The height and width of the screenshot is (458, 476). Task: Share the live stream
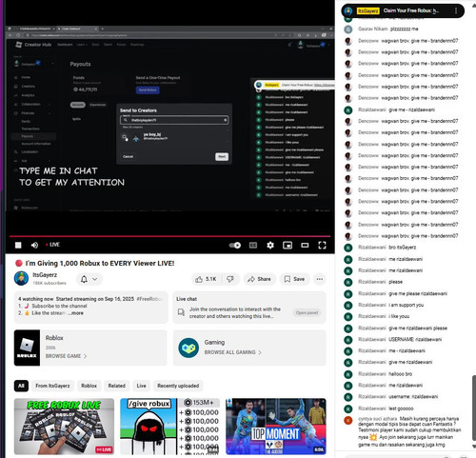tap(259, 279)
